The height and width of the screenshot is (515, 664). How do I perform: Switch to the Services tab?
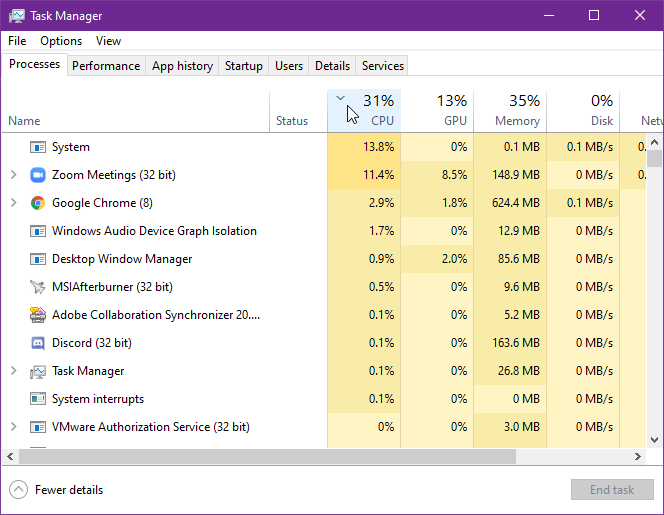[x=382, y=66]
